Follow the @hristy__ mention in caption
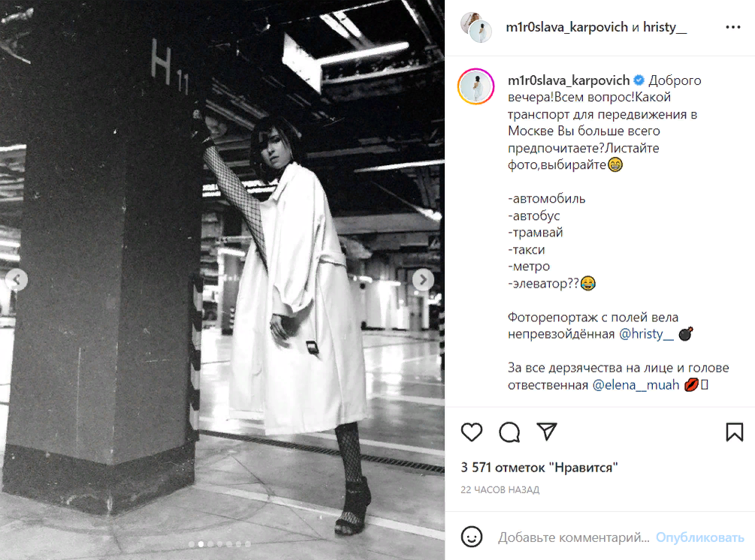This screenshot has width=755, height=560. [646, 334]
